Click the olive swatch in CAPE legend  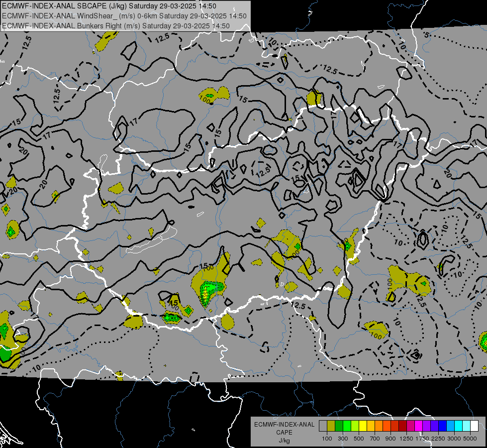pos(331,426)
